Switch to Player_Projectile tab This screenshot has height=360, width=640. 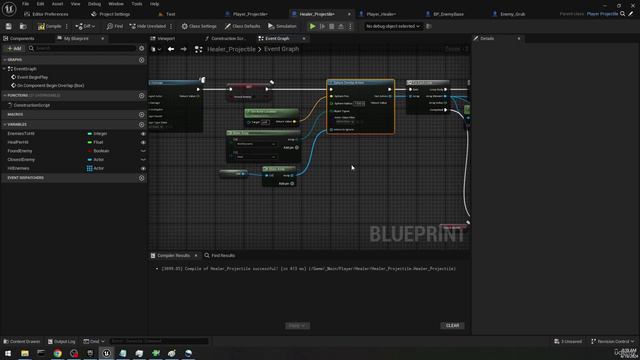click(250, 14)
